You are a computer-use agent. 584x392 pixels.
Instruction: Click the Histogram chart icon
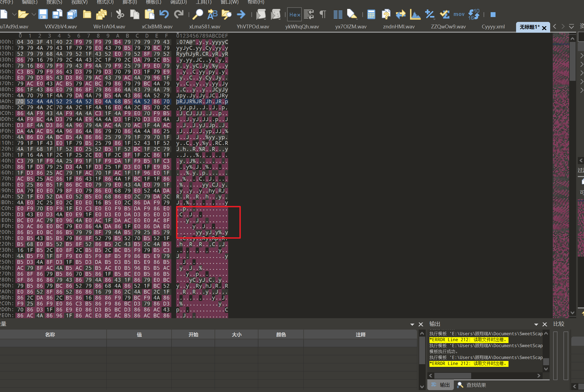coord(415,14)
